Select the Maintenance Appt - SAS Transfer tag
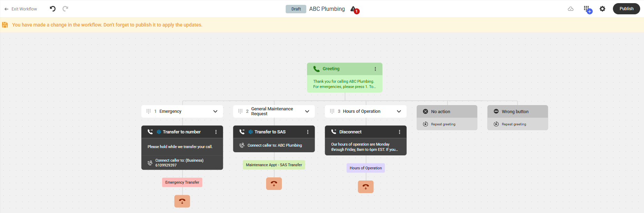Image resolution: width=644 pixels, height=213 pixels. [x=274, y=165]
